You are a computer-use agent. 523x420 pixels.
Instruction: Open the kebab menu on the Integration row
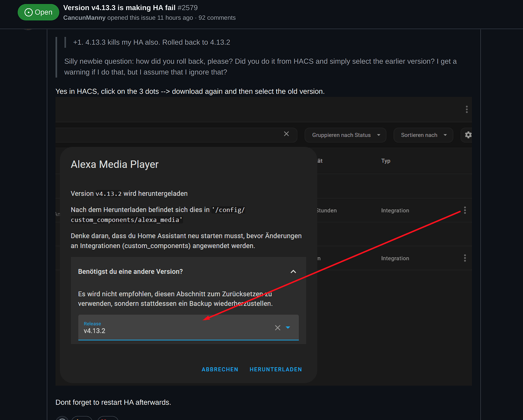465,210
